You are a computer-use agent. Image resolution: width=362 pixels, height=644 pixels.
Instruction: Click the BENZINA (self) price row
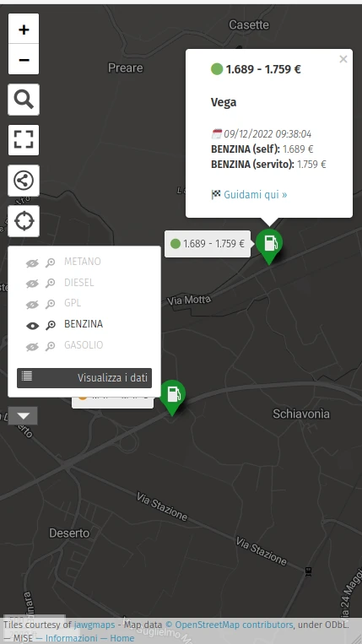tap(262, 149)
